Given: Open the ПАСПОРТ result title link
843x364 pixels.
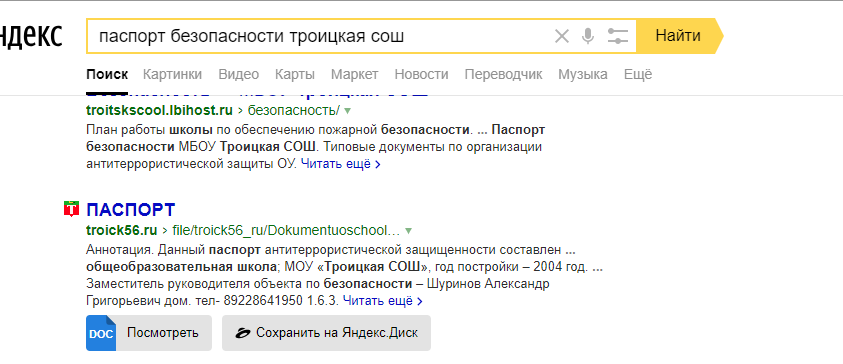Looking at the screenshot, I should click(131, 210).
